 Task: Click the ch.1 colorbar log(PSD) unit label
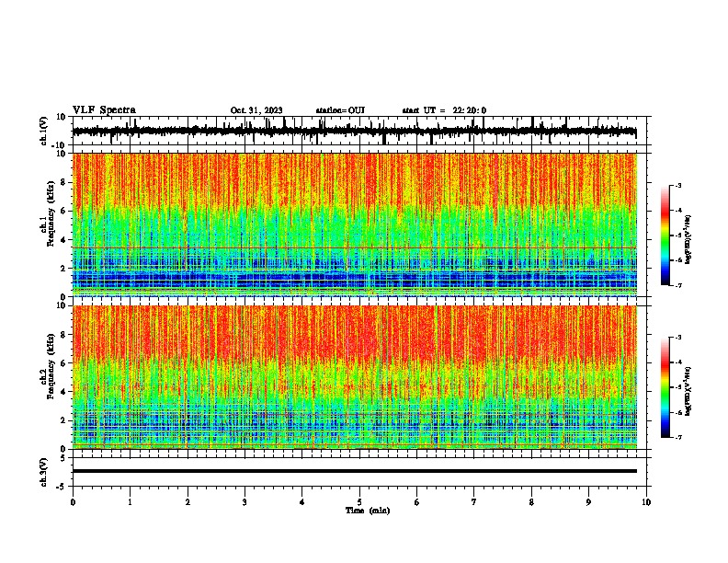pos(688,240)
